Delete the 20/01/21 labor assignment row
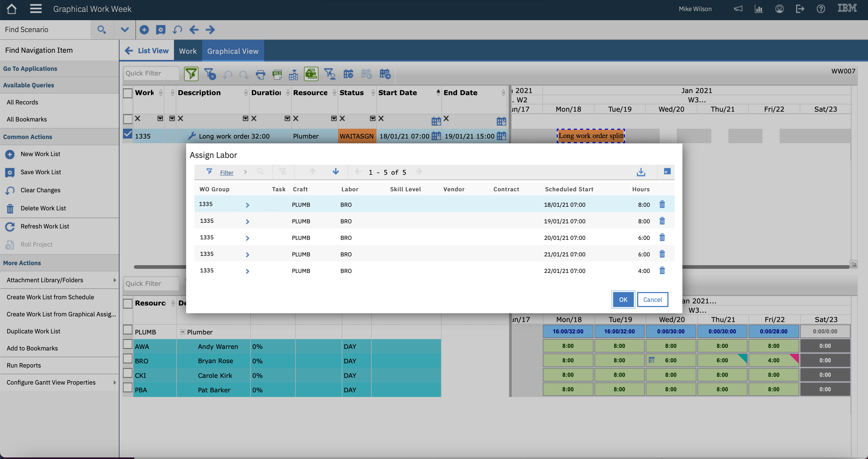Screen dimensions: 868x459 (x=662, y=238)
